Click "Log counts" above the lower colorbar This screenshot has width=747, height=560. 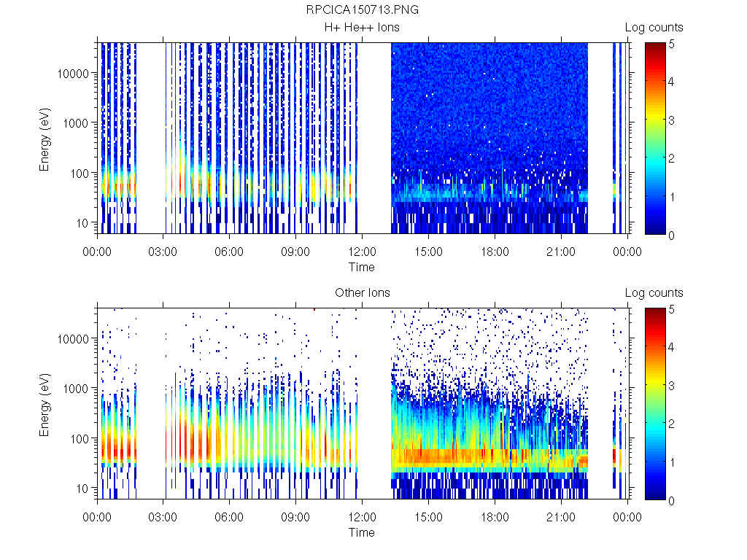pyautogui.click(x=654, y=293)
